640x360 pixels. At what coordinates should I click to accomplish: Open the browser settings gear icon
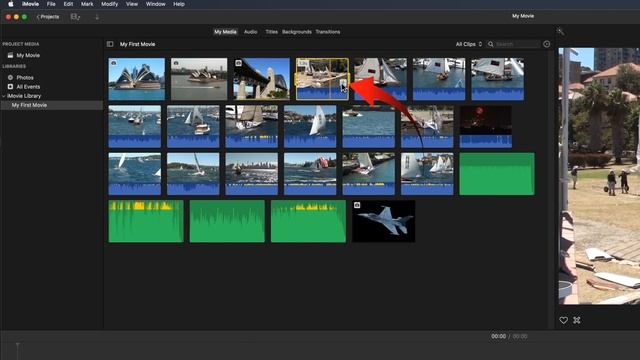(x=547, y=44)
